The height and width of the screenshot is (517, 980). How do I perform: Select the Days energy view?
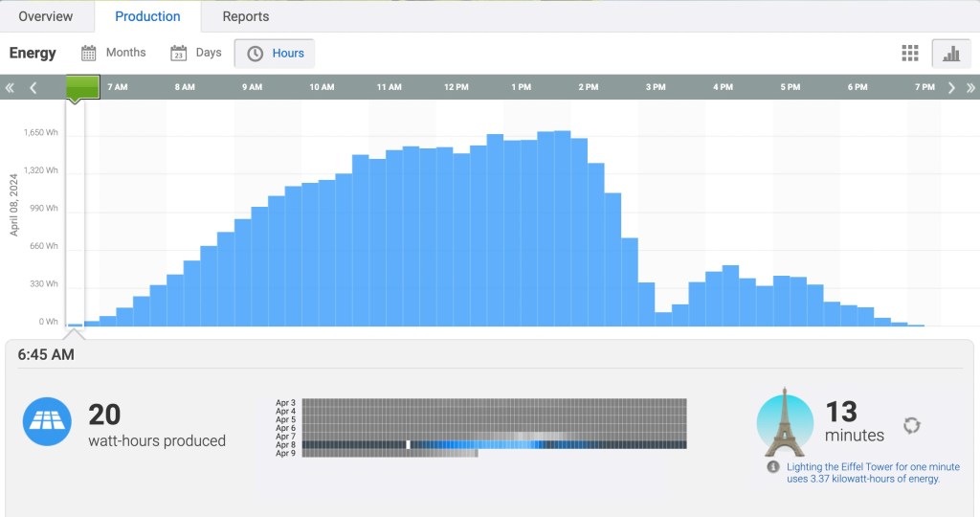click(196, 53)
